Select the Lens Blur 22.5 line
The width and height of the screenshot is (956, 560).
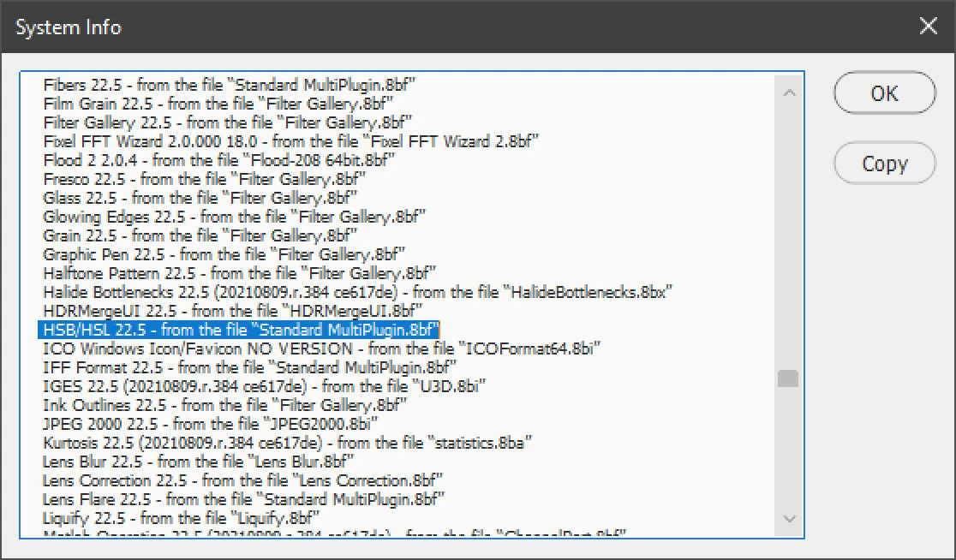pyautogui.click(x=199, y=462)
